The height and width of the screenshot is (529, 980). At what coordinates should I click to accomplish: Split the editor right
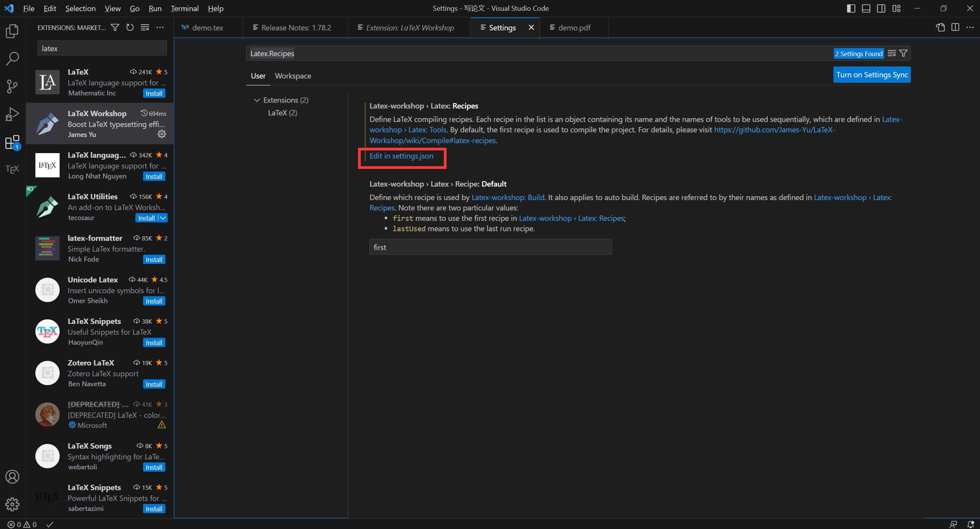[x=955, y=27]
